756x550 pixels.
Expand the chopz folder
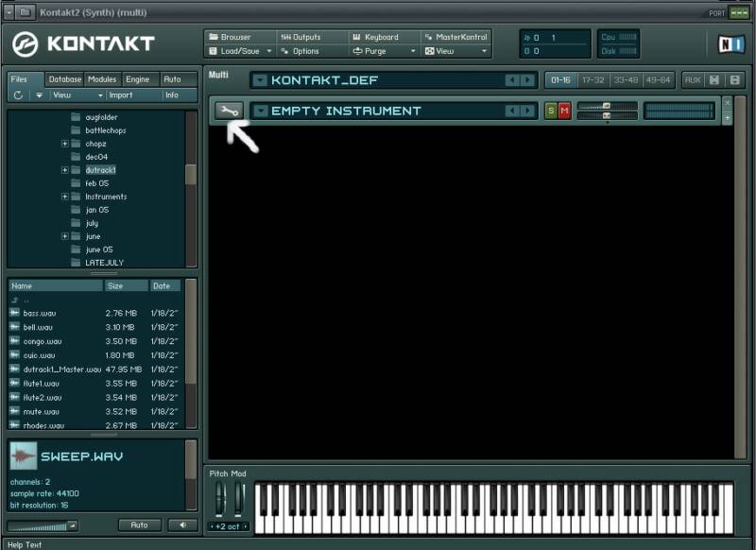click(64, 144)
